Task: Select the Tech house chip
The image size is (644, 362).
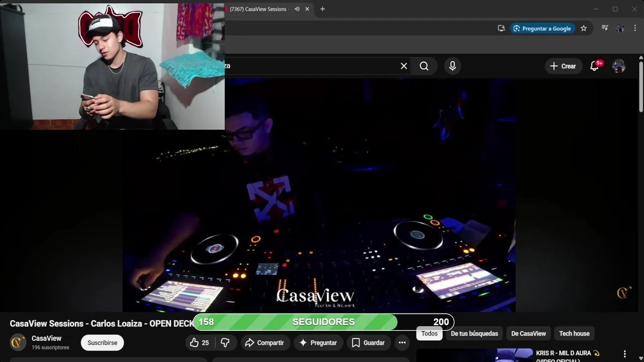Action: (574, 334)
